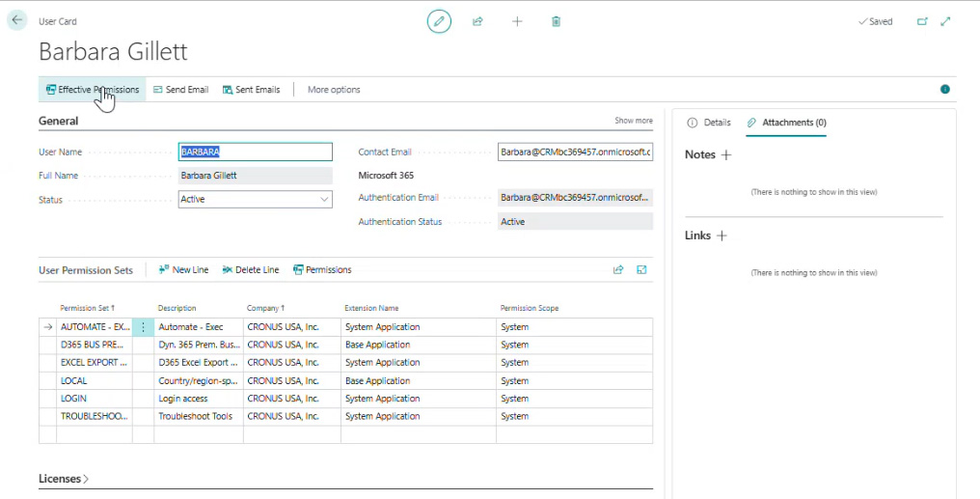Create new record with plus icon
This screenshot has height=499, width=980.
coord(517,21)
